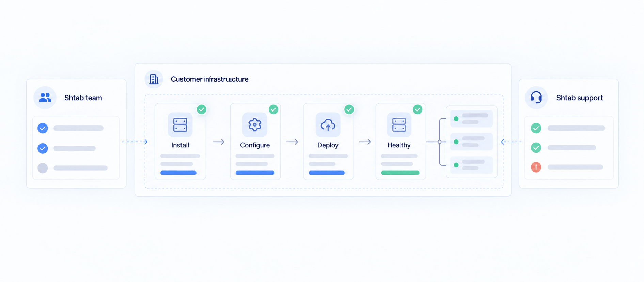
Task: Select the Install server icon
Action: pos(180,125)
